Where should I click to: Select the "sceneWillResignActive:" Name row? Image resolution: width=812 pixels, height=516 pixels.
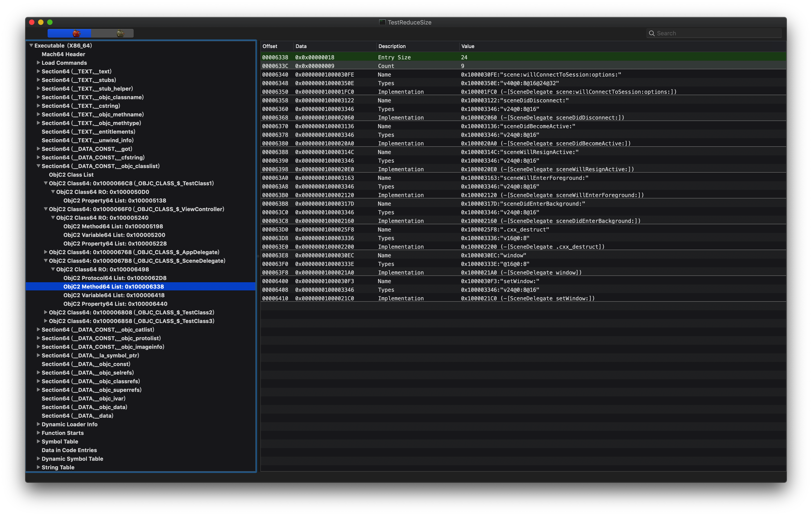click(x=523, y=152)
